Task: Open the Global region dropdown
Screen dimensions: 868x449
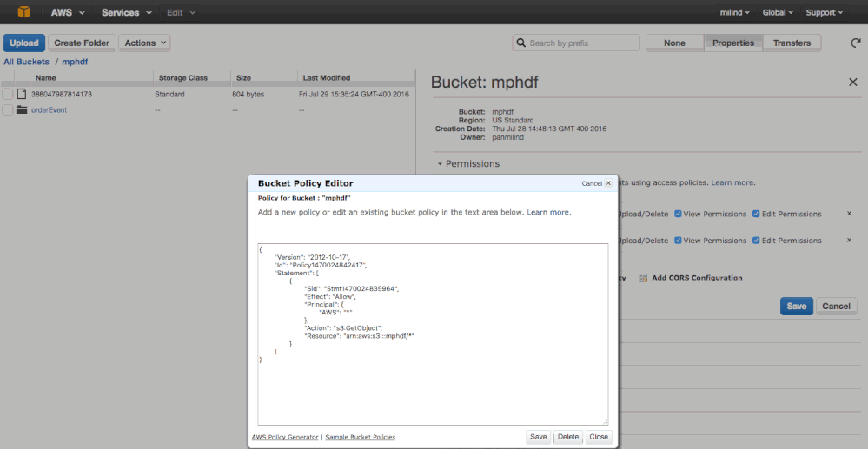Action: point(778,12)
